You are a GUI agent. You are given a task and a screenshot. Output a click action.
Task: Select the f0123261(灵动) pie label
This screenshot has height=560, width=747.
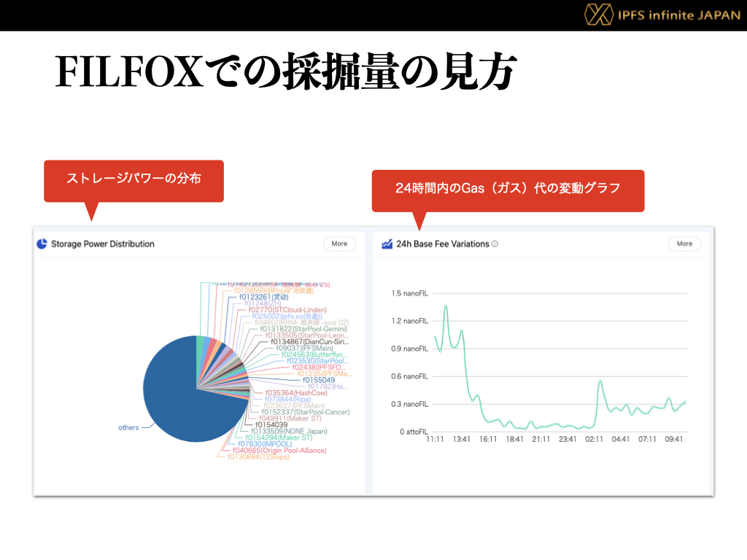tap(263, 297)
